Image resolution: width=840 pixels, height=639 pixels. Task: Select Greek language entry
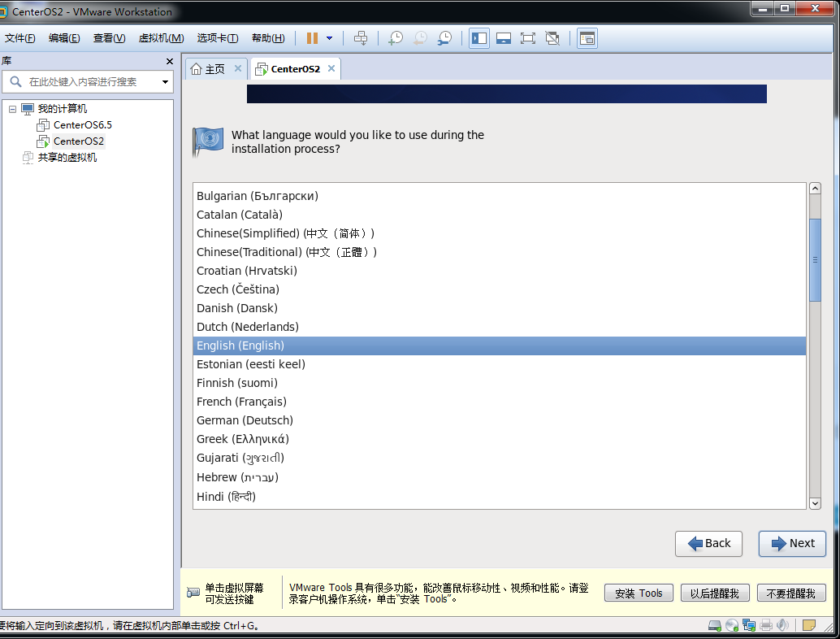tap(500, 440)
